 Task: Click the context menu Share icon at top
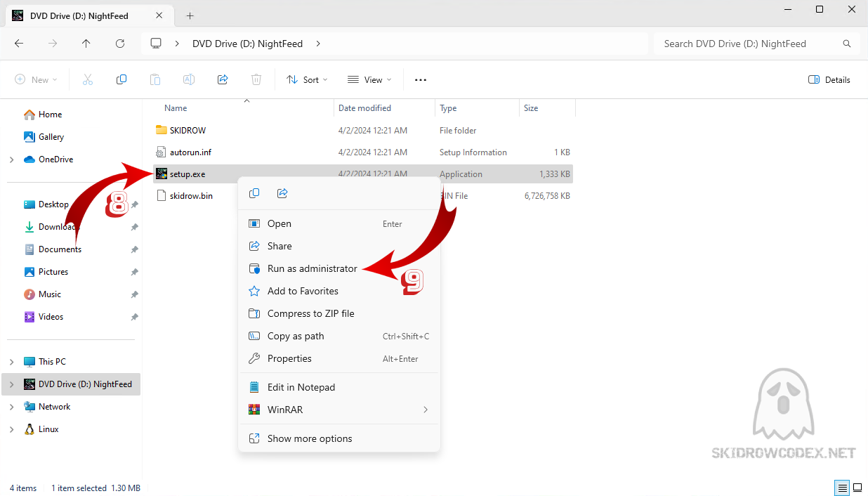click(282, 193)
